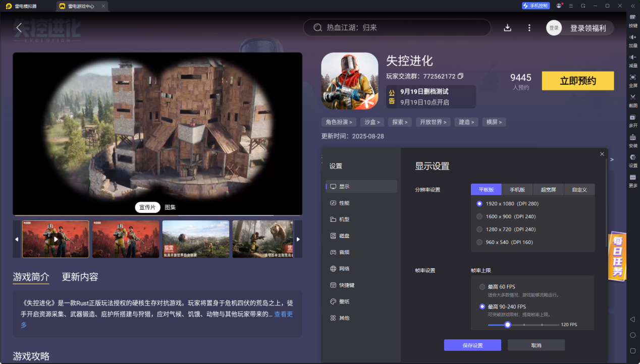Enter fullscreen via the 全屏 sidebar icon
This screenshot has width=640, height=364.
pyautogui.click(x=632, y=81)
